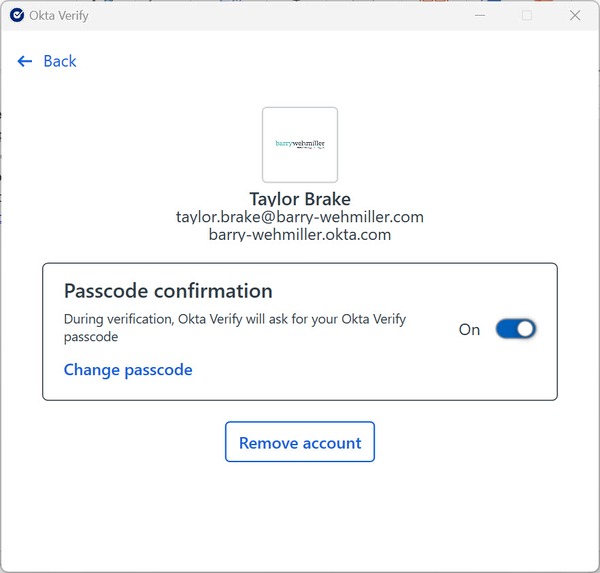
Task: Open the Change passcode link
Action: tap(128, 370)
